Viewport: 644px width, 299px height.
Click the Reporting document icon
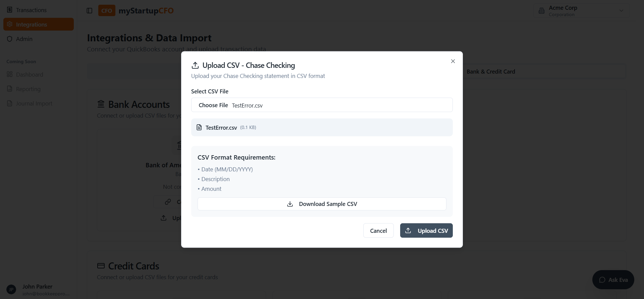click(x=10, y=89)
